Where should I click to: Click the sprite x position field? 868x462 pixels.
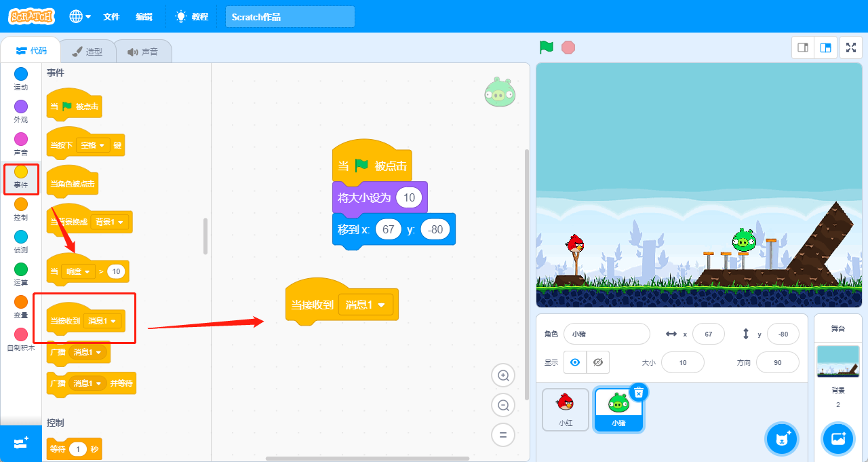[x=709, y=334]
